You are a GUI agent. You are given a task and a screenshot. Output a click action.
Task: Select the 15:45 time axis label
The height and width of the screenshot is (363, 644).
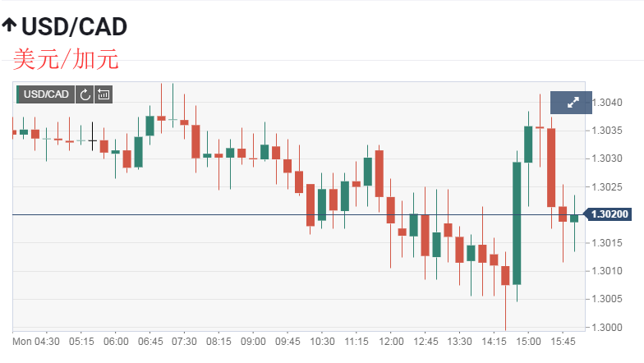click(x=563, y=341)
